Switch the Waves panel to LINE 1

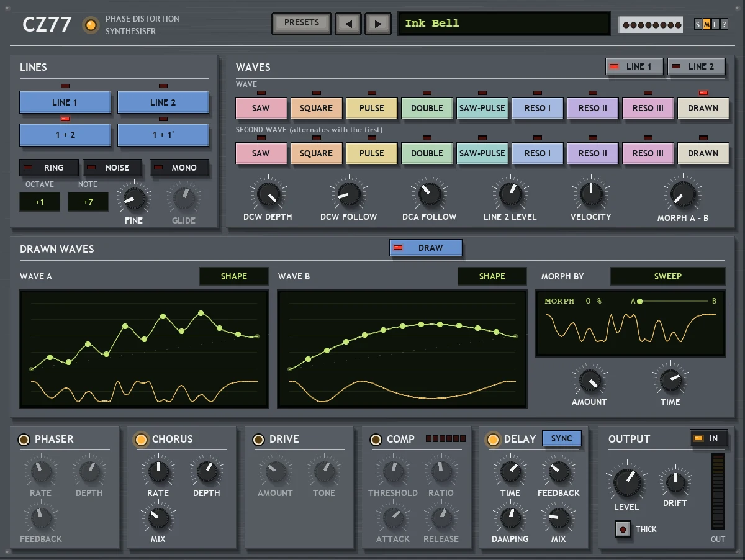tap(634, 66)
